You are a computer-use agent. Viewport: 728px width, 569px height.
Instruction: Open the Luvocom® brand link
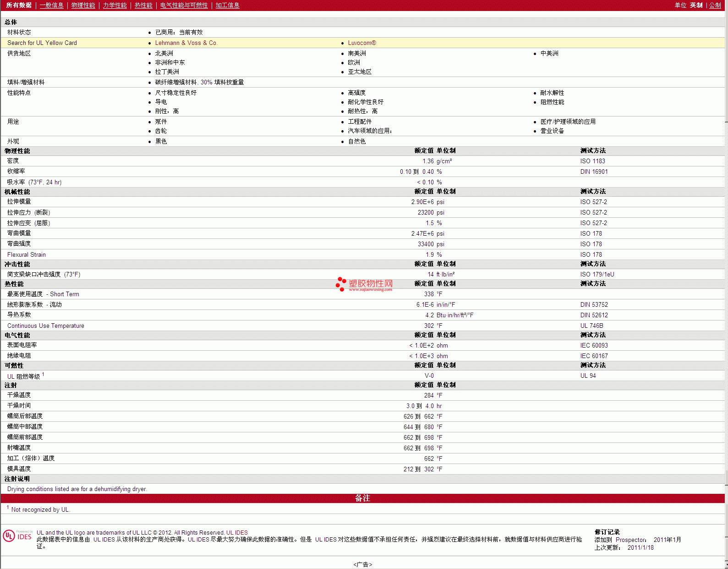[x=361, y=43]
